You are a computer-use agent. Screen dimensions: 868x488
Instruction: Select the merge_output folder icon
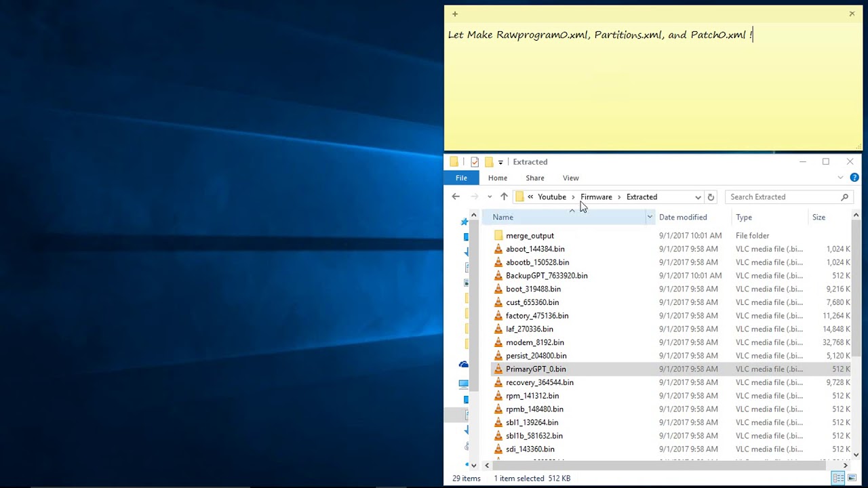498,235
